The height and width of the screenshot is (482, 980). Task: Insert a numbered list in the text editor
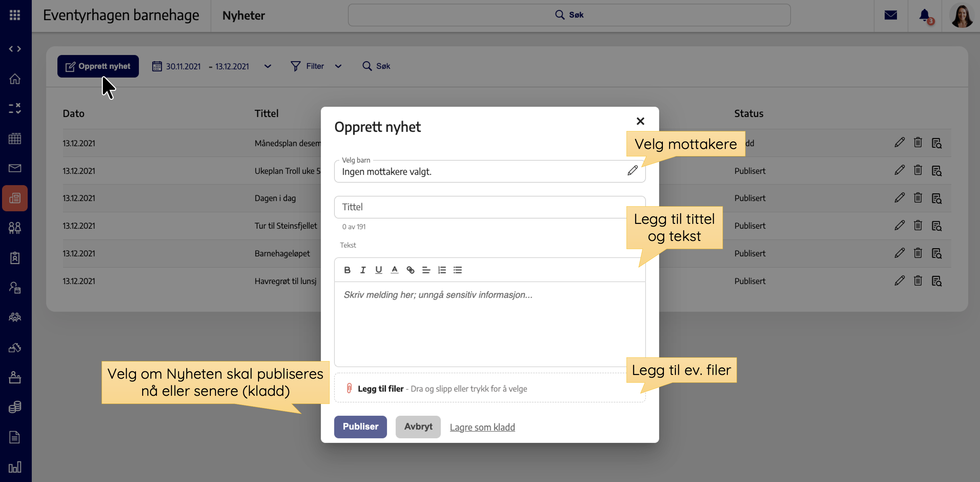coord(442,270)
